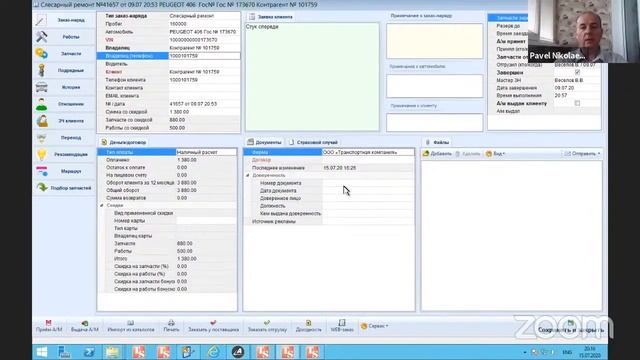Image resolution: width=640 pixels, height=360 pixels.
Task: Switch to Заявка клиента tab
Action: click(x=270, y=17)
